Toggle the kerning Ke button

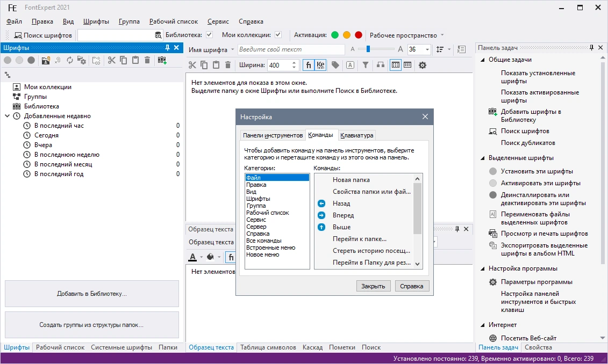point(320,65)
